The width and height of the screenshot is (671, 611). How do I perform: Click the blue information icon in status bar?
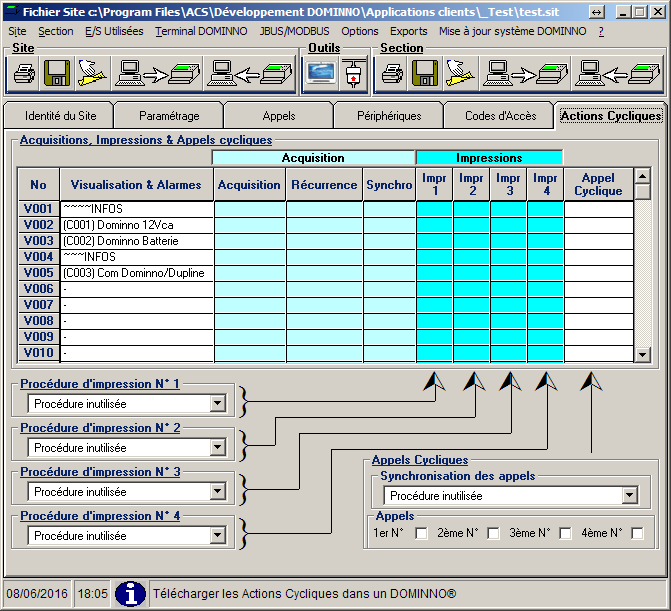click(x=130, y=593)
